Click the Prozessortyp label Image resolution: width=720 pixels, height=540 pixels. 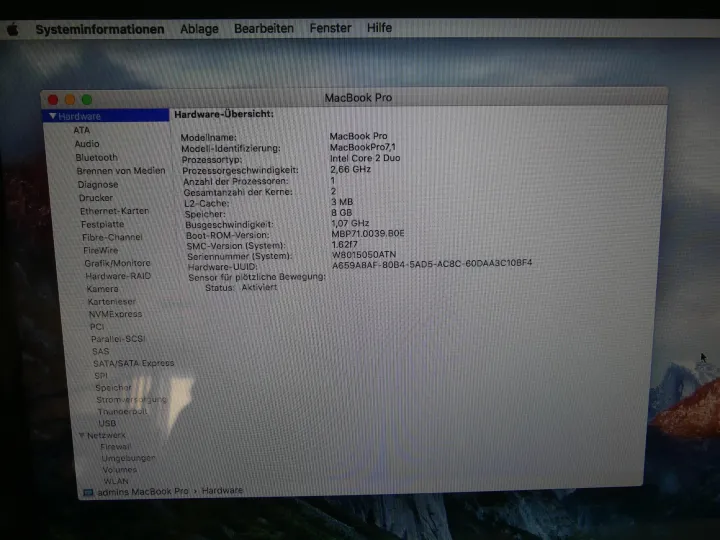(x=212, y=159)
